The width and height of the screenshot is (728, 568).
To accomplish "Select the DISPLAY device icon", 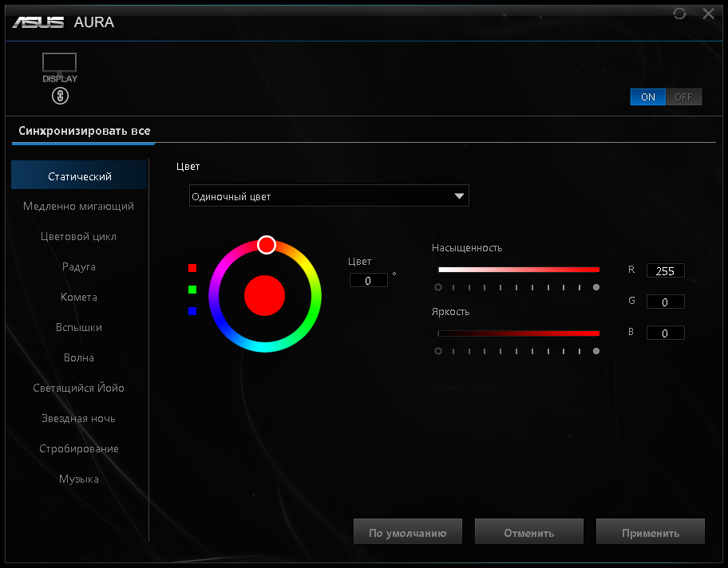I will click(x=59, y=68).
